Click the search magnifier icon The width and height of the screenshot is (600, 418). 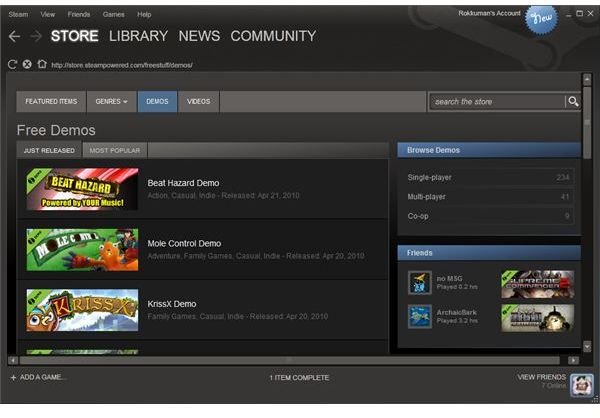pos(573,101)
